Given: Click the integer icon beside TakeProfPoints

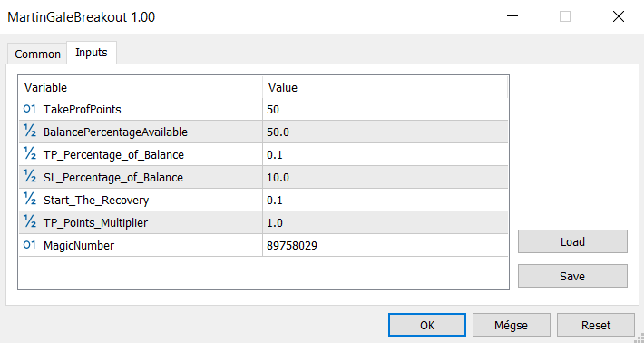Looking at the screenshot, I should 30,109.
